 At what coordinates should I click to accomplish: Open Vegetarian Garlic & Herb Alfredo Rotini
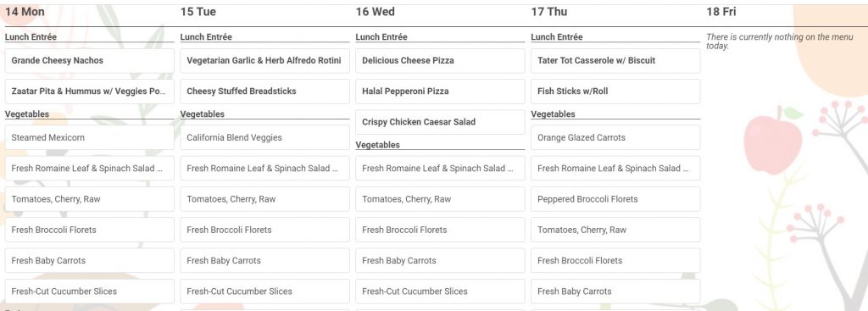pyautogui.click(x=264, y=61)
